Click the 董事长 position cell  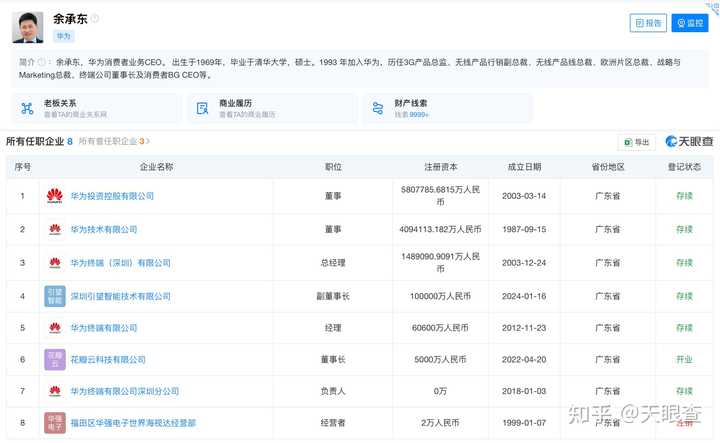pyautogui.click(x=333, y=359)
